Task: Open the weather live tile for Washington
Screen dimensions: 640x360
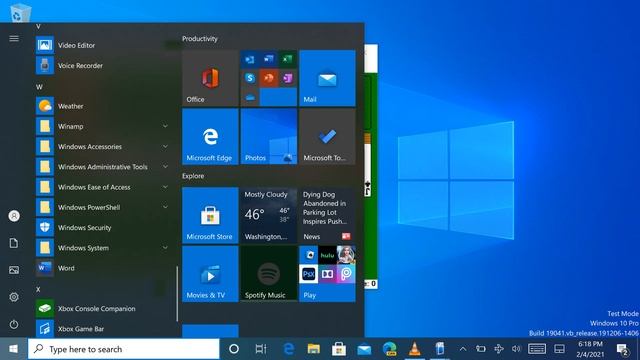Action: (x=269, y=216)
